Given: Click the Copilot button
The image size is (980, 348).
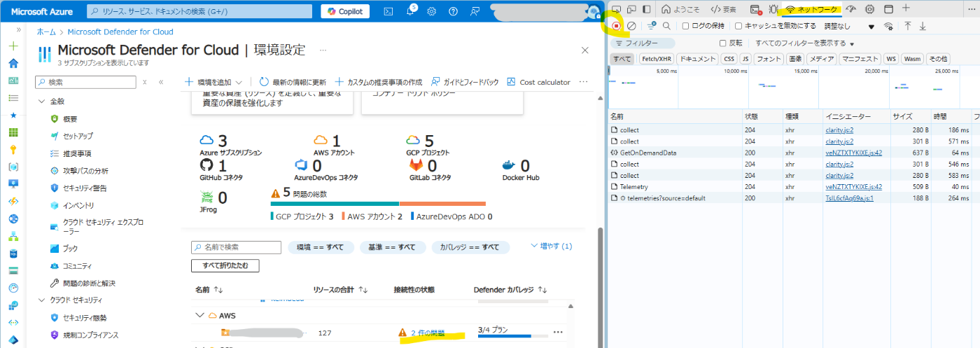Looking at the screenshot, I should click(345, 11).
